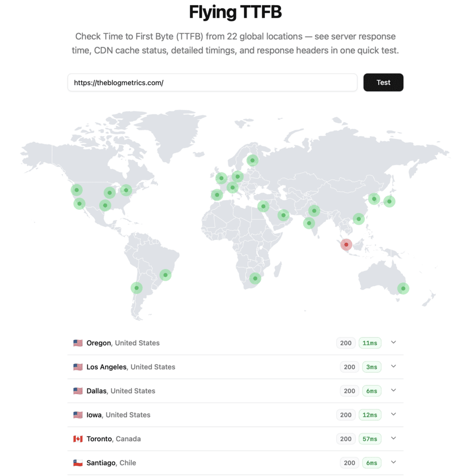This screenshot has width=475, height=476.
Task: Select the red Singapore marker on the map
Action: (346, 245)
